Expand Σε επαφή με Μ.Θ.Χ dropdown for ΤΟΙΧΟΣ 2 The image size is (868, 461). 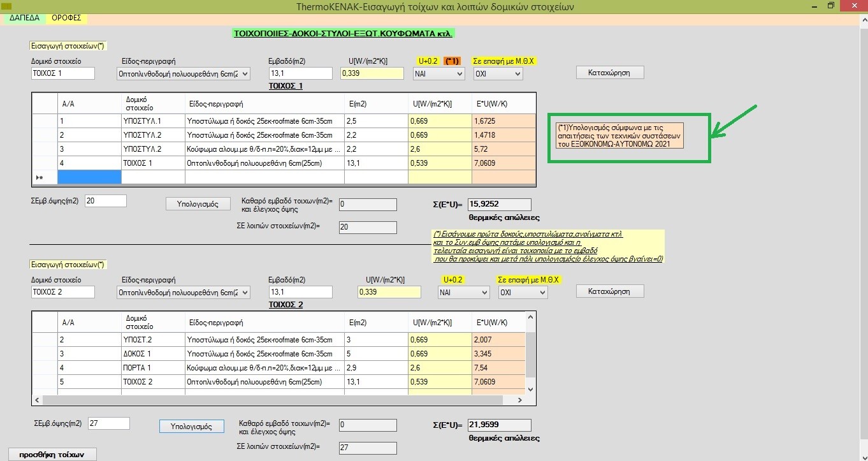[542, 292]
